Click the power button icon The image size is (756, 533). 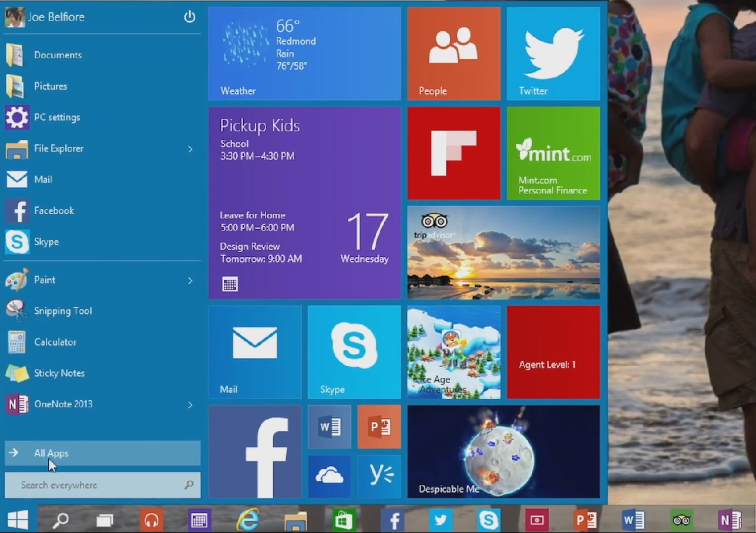point(189,17)
